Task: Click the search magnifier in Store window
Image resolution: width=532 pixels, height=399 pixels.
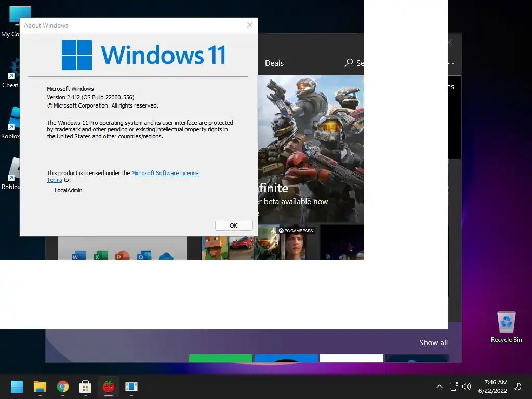Action: click(349, 63)
